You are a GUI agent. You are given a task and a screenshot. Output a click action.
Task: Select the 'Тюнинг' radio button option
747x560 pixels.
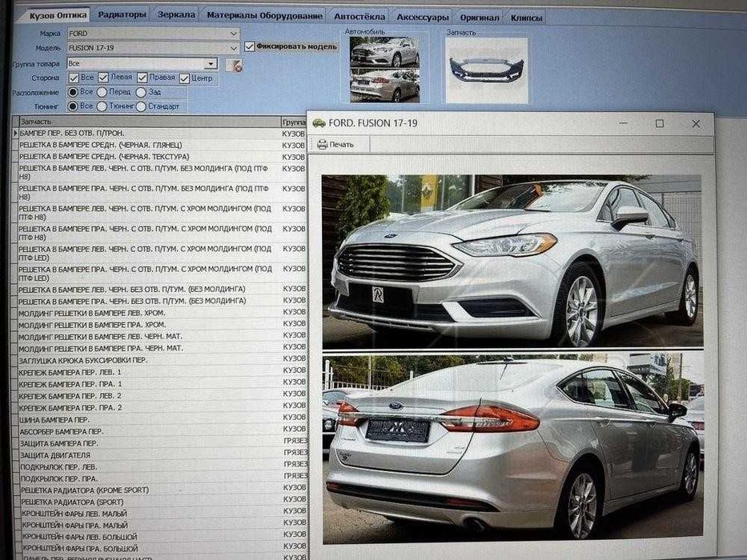click(x=102, y=106)
